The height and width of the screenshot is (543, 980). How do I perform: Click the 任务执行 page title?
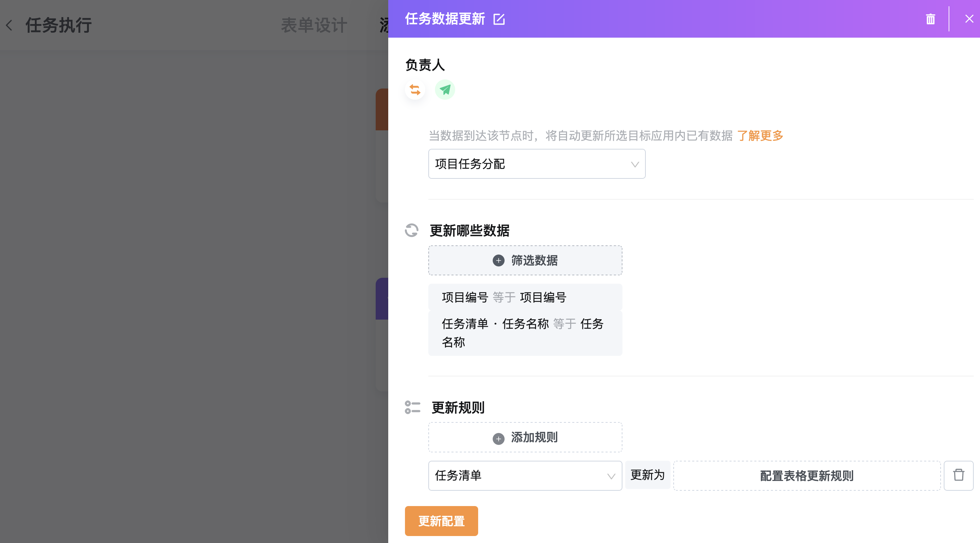[x=59, y=25]
